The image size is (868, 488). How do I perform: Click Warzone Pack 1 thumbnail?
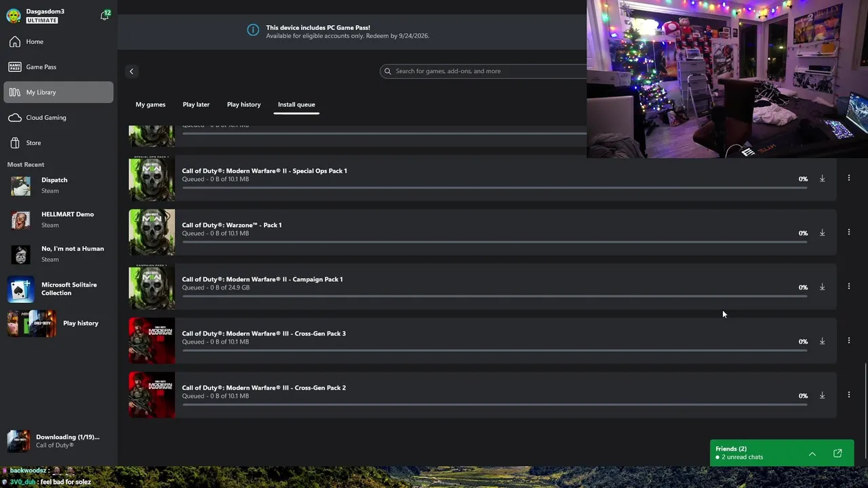pyautogui.click(x=152, y=232)
